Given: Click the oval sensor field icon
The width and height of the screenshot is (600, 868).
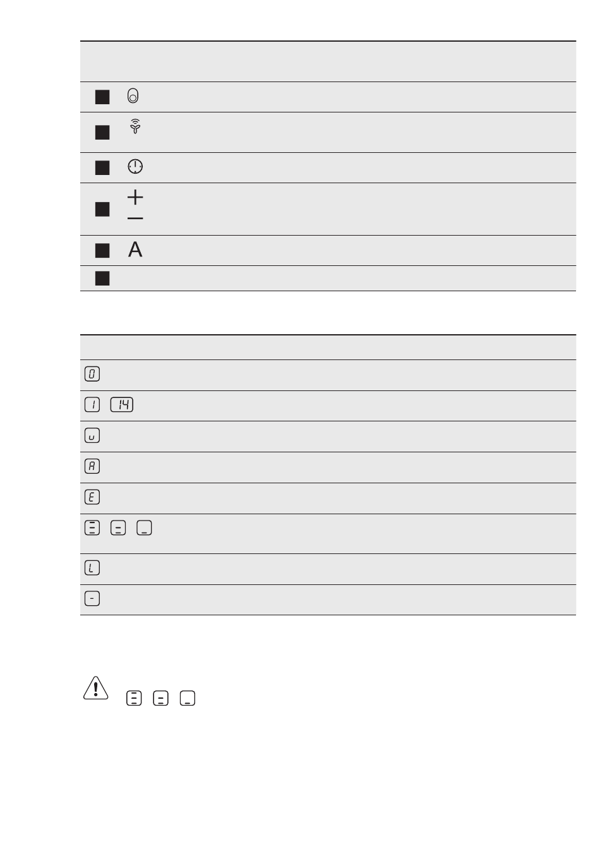Looking at the screenshot, I should [x=133, y=96].
